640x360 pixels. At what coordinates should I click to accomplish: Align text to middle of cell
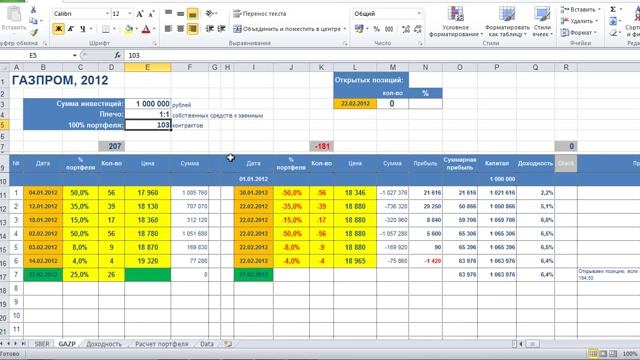(180, 13)
